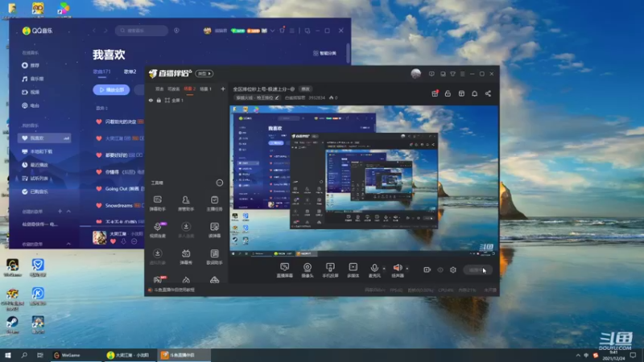Add a new scene with plus icon
This screenshot has height=362, width=644.
[x=223, y=88]
